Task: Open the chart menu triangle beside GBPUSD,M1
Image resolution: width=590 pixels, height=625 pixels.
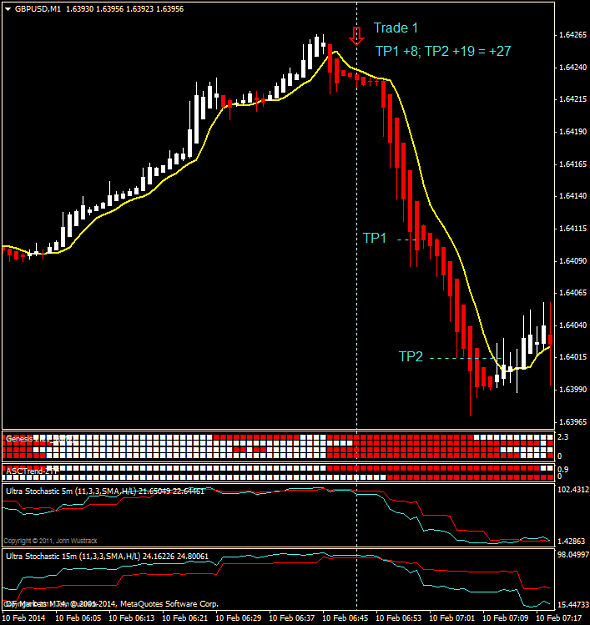Action: pos(8,9)
